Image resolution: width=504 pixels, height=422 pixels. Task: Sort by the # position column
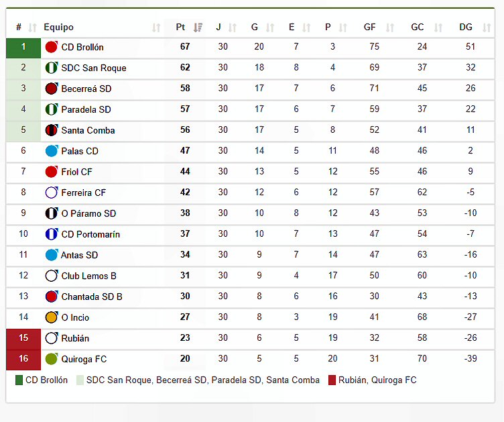coord(34,28)
